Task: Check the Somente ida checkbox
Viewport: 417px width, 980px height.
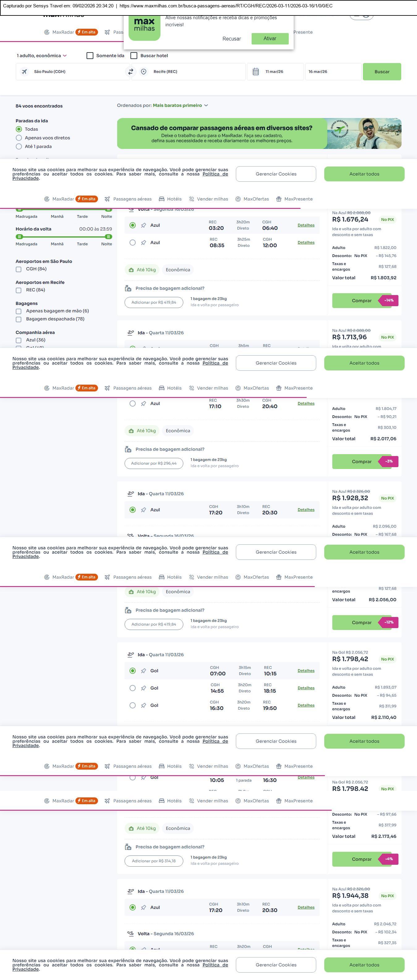Action: (90, 56)
